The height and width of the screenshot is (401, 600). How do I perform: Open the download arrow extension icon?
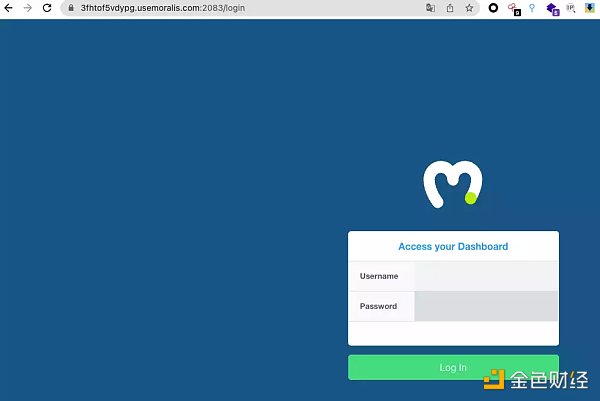[x=589, y=8]
